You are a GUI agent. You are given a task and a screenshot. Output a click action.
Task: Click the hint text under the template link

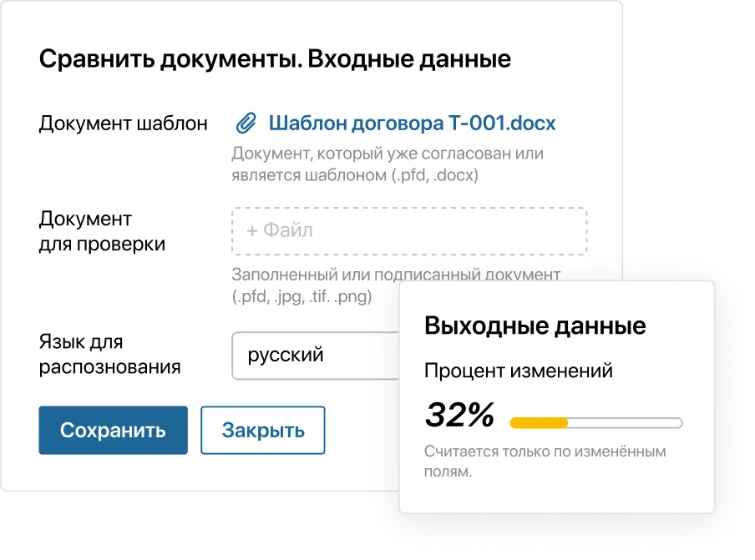point(388,164)
